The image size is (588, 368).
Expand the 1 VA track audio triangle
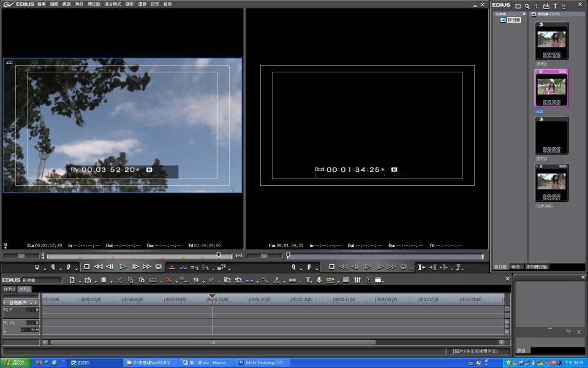tap(6, 330)
